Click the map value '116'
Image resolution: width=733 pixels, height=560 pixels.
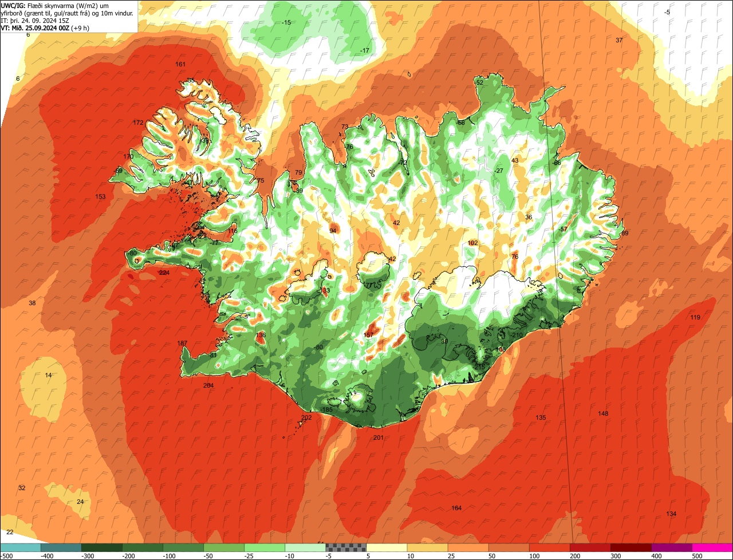pyautogui.click(x=232, y=231)
